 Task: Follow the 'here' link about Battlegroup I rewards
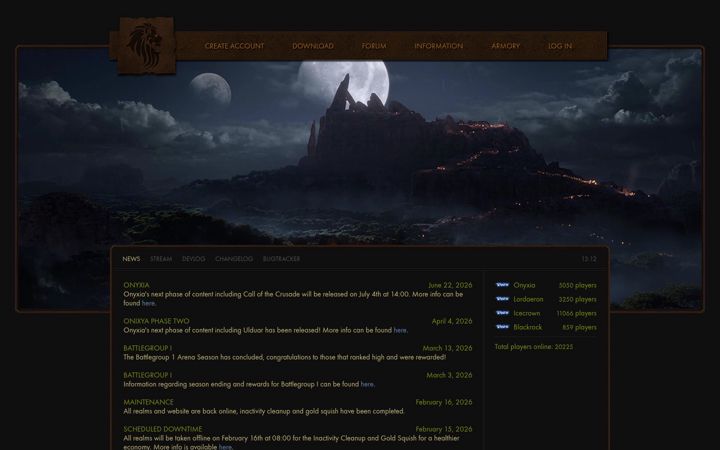tap(366, 384)
